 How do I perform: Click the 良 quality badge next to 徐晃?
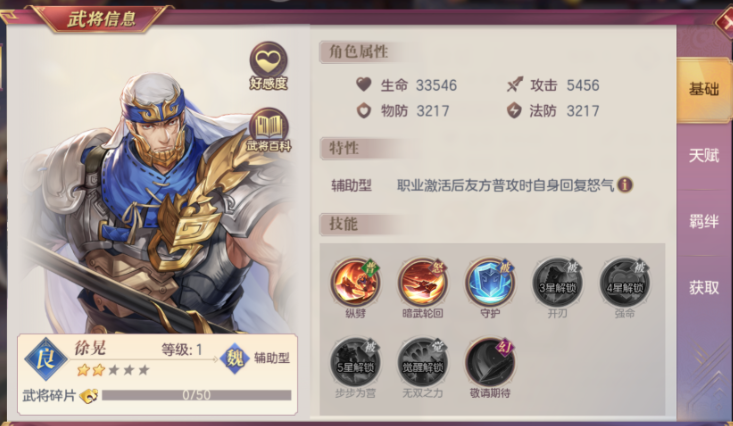tap(45, 359)
